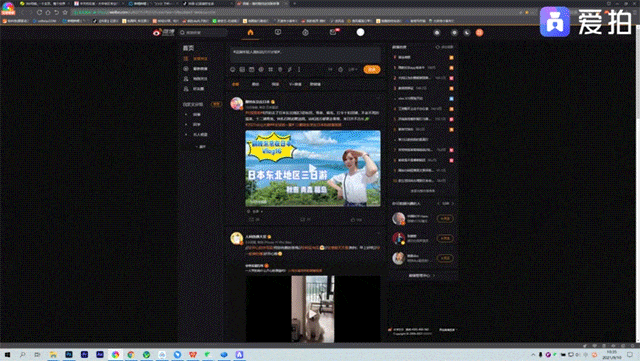The width and height of the screenshot is (640, 361).
Task: Select the second item in left sidebar with circle icon
Action: [x=196, y=69]
